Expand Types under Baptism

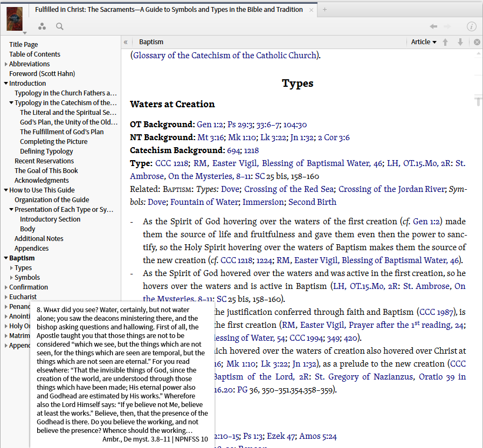[11, 268]
